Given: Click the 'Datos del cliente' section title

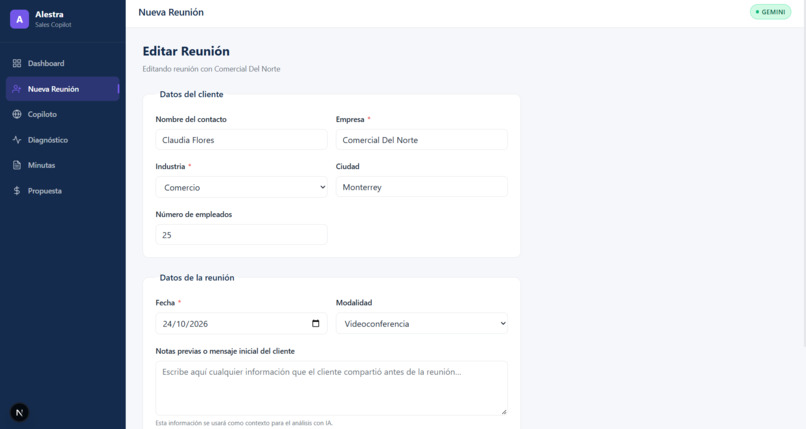Looking at the screenshot, I should 191,95.
